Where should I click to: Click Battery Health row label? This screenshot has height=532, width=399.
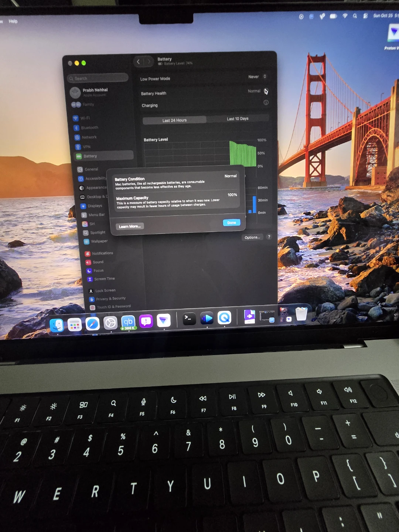click(154, 93)
